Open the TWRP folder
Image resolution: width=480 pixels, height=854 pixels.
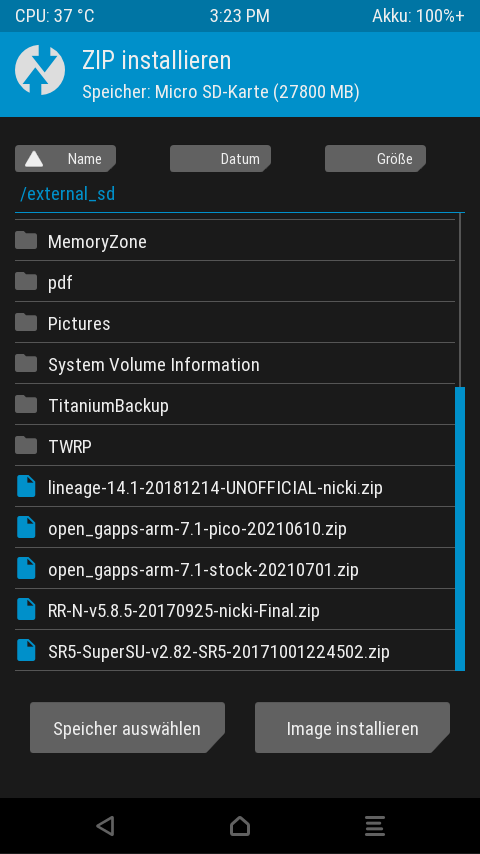pos(235,446)
